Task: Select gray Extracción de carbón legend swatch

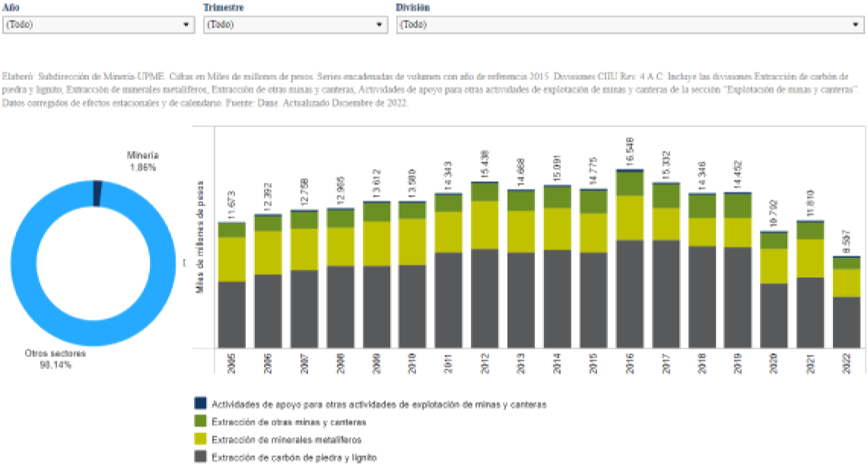Action: click(x=201, y=457)
